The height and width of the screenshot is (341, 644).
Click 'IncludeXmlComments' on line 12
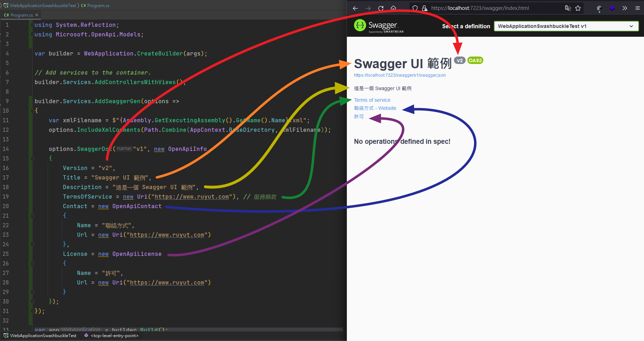tap(109, 130)
